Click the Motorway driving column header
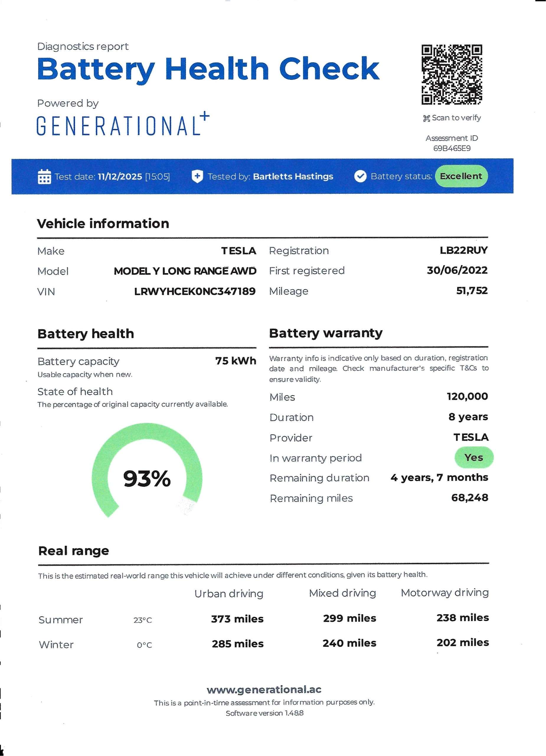Image resolution: width=546 pixels, height=756 pixels. tap(444, 593)
